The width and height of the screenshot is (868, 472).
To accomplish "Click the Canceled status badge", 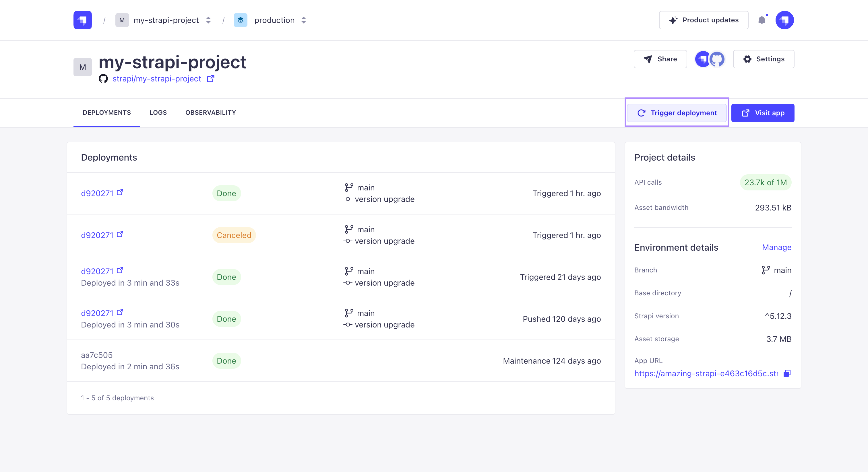I will click(x=234, y=235).
